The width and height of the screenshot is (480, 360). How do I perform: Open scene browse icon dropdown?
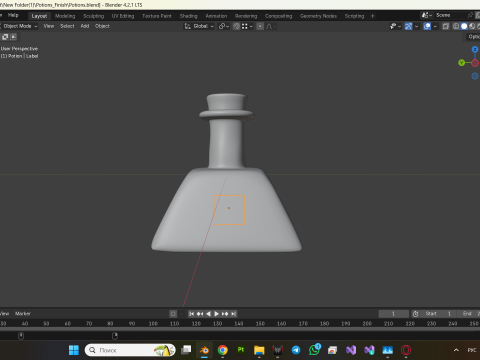(x=427, y=15)
